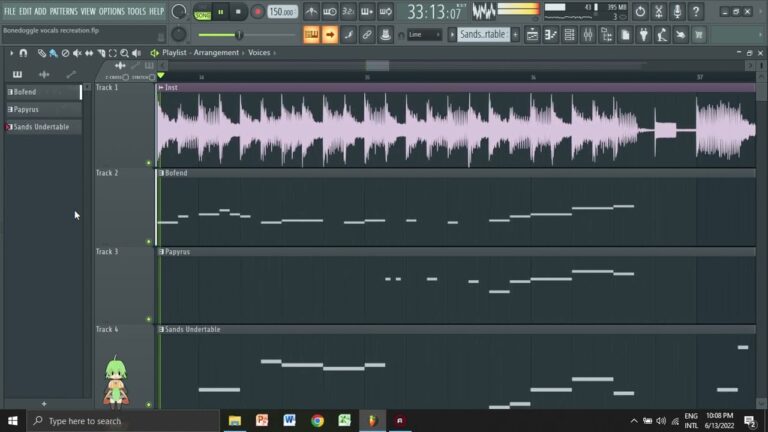This screenshot has height=432, width=768.
Task: Toggle the overdub/blend recording icon
Action: 366,11
